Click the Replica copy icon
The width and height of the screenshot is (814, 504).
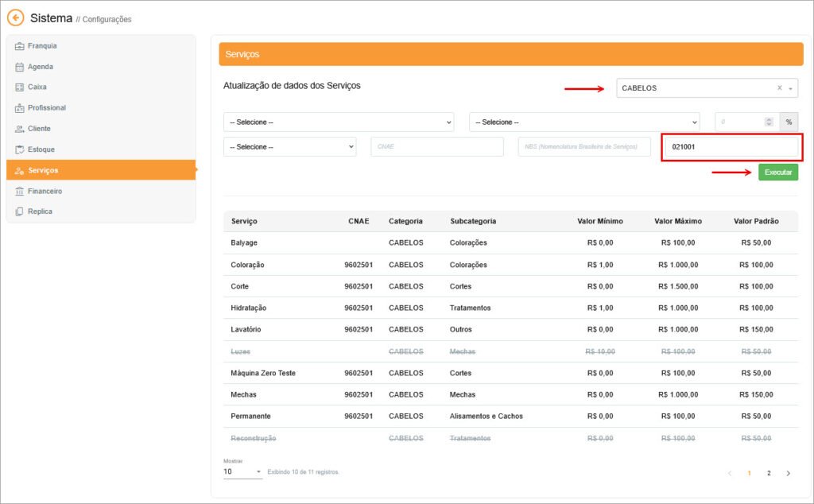pos(20,212)
